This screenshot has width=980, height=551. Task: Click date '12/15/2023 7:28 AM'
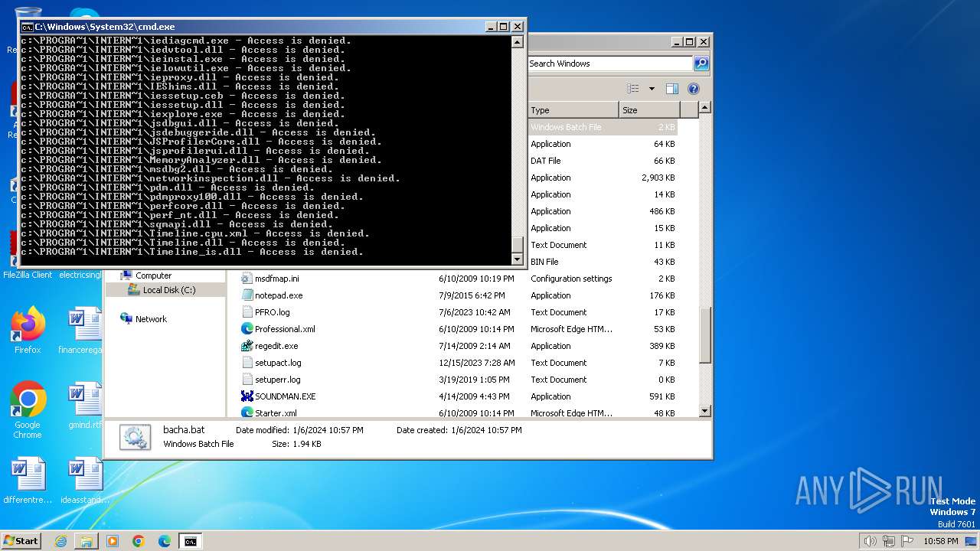coord(476,363)
